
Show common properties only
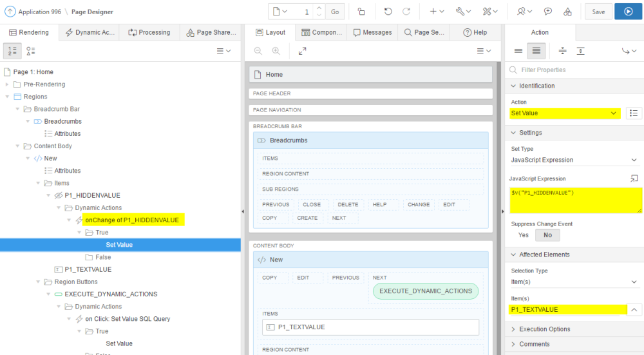518,51
